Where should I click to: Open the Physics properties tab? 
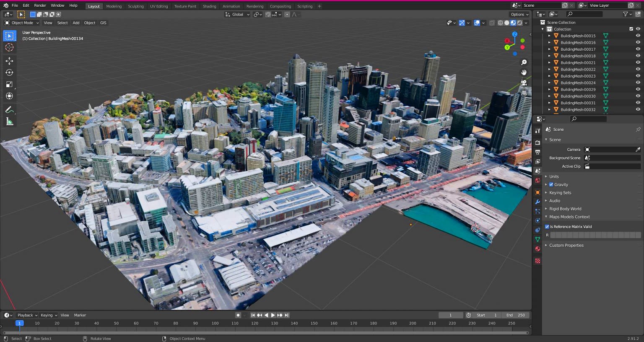[x=538, y=220]
